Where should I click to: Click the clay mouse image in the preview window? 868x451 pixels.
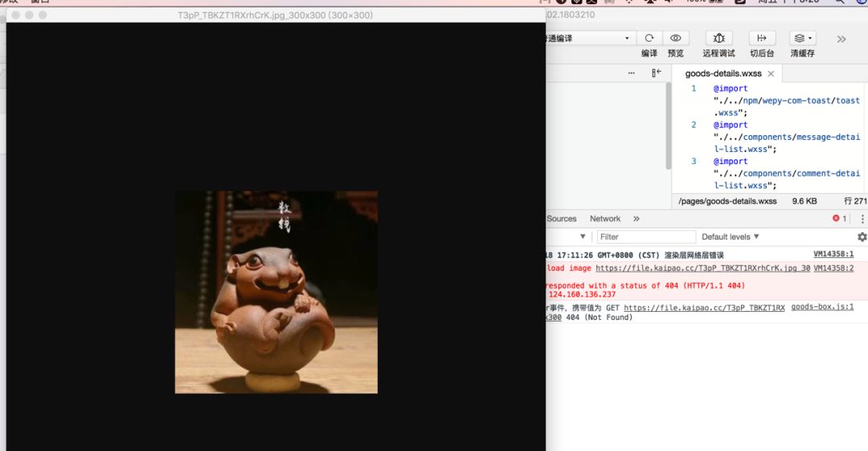[x=276, y=292]
